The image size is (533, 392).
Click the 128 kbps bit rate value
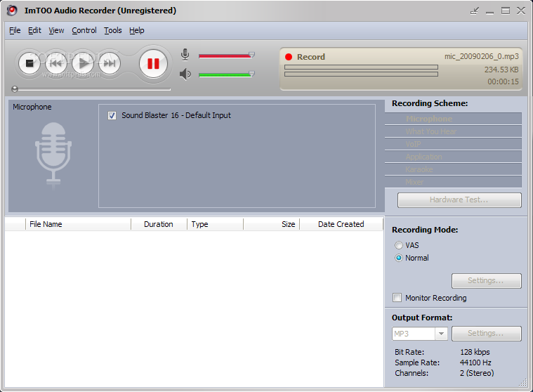click(475, 352)
